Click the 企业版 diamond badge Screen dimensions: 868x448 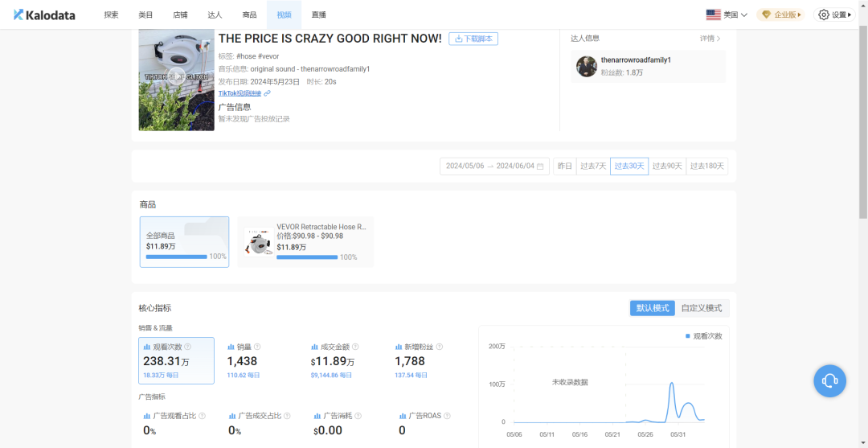click(x=780, y=15)
